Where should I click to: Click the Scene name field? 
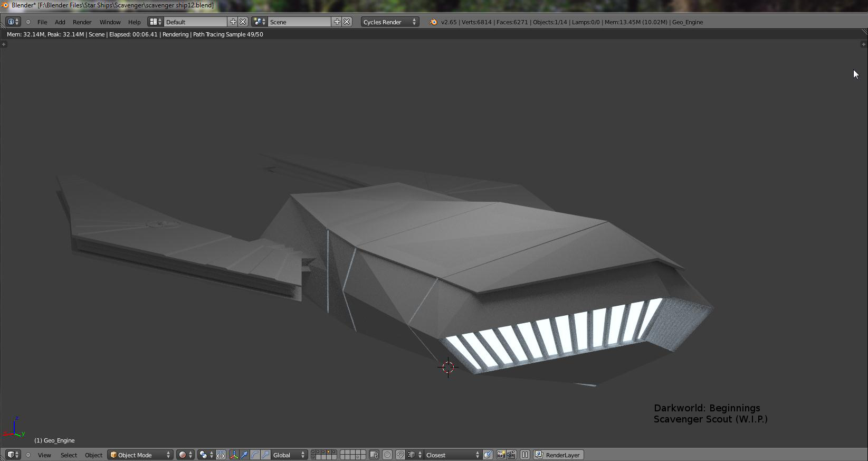299,22
